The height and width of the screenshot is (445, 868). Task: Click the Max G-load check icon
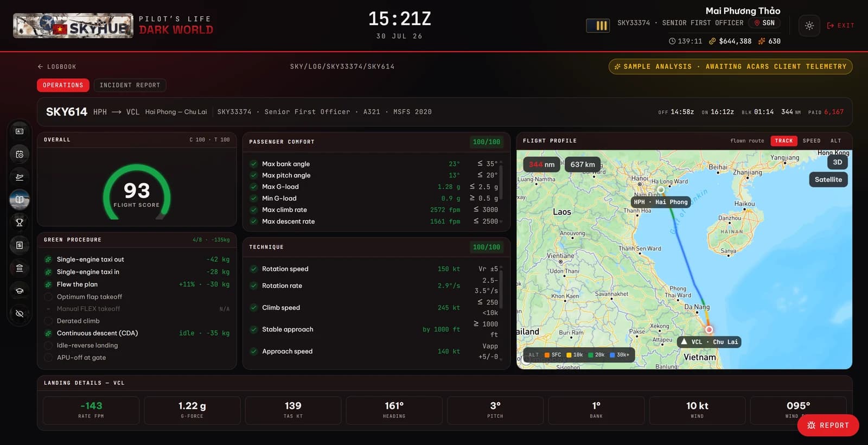[x=253, y=187]
